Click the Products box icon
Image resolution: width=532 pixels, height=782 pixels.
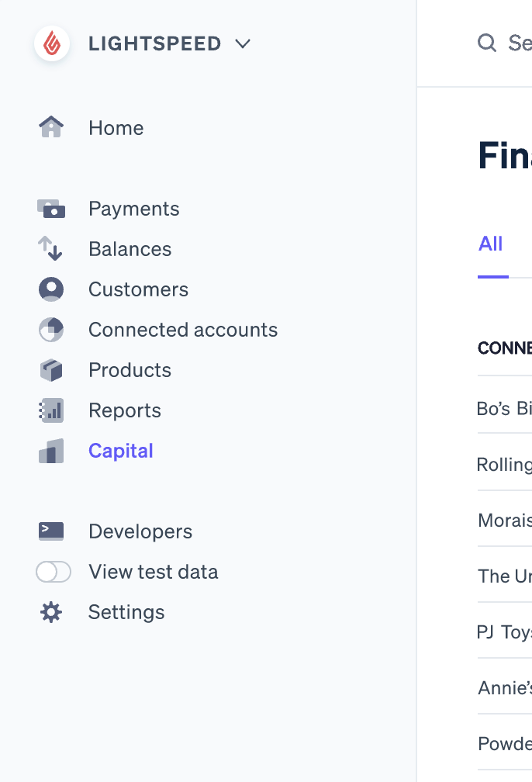click(51, 370)
